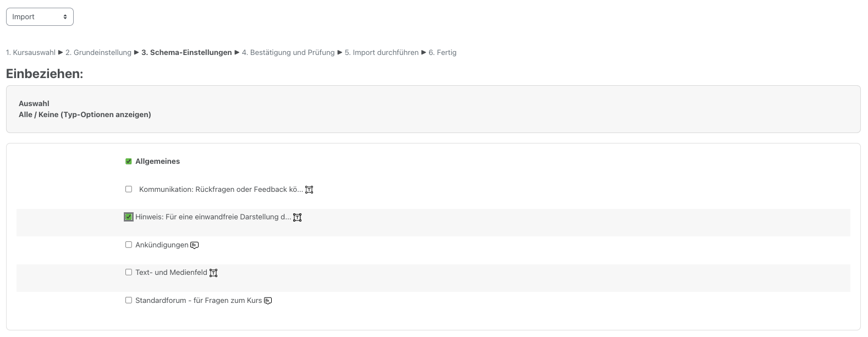868x337 pixels.
Task: Click the text-field icon beside Hinweis item
Action: (298, 218)
